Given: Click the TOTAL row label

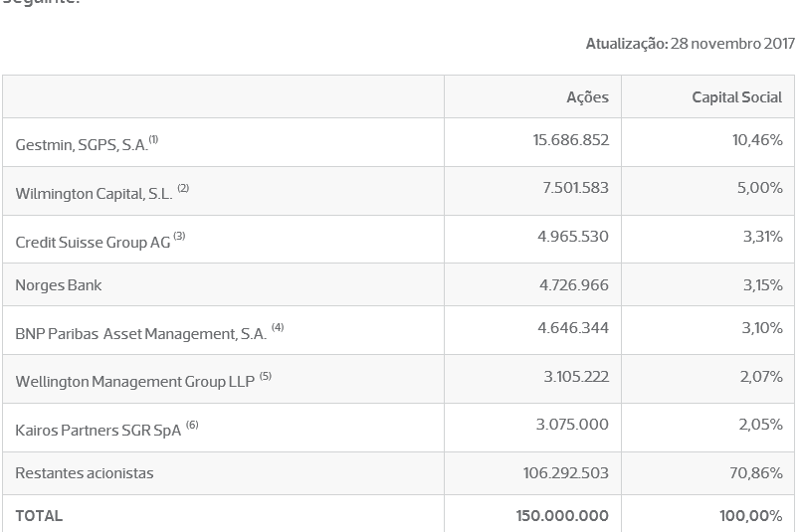Looking at the screenshot, I should [x=39, y=516].
